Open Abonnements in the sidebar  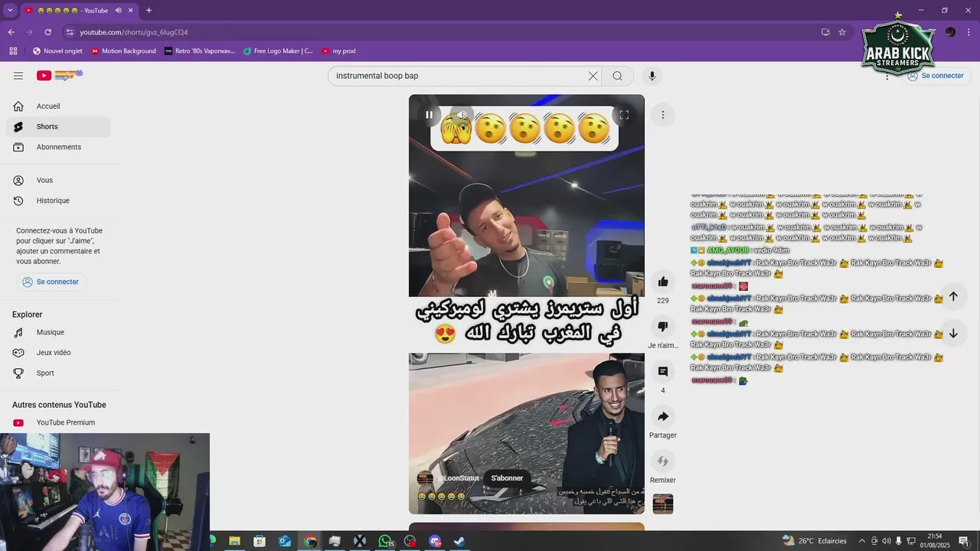pos(58,147)
